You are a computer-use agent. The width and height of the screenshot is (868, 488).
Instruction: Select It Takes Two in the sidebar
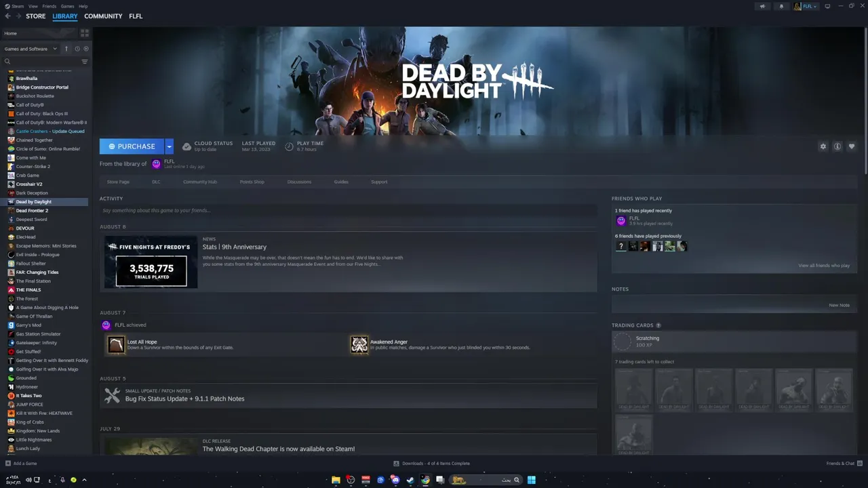coord(28,396)
